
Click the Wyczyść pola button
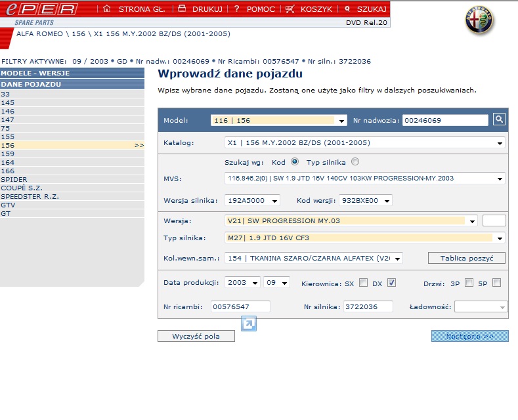point(196,336)
